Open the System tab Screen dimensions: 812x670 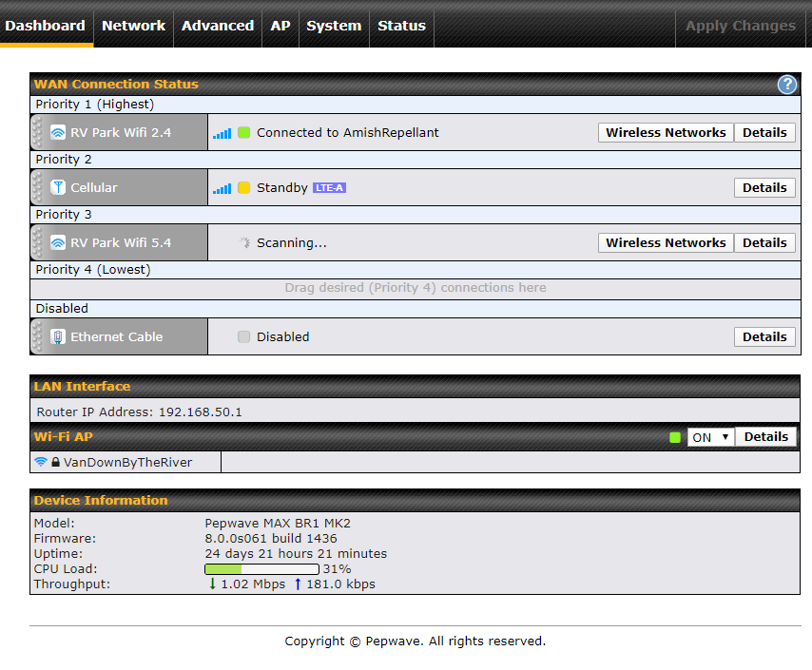tap(334, 26)
